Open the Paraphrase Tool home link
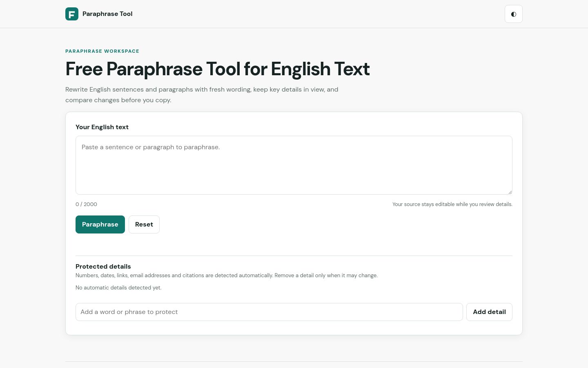This screenshot has height=368, width=588. click(x=99, y=14)
